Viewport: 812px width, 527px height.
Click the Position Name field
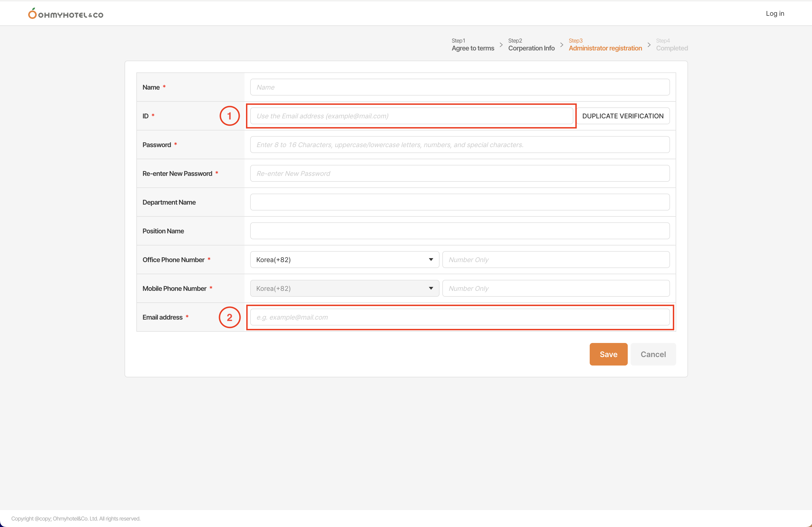tap(460, 231)
